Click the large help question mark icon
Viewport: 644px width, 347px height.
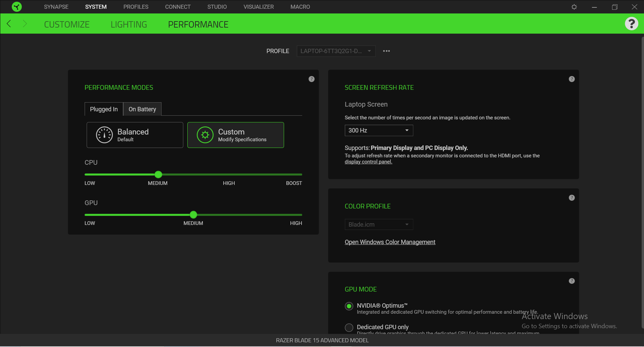(631, 24)
